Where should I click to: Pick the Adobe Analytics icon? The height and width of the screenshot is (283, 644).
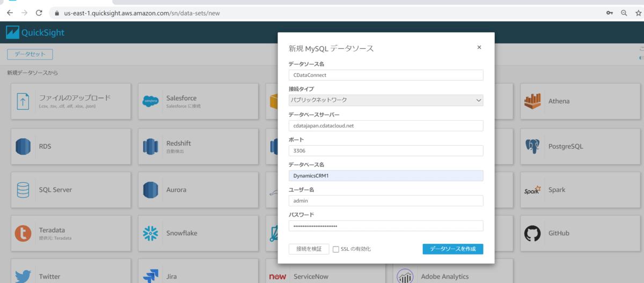tap(405, 277)
